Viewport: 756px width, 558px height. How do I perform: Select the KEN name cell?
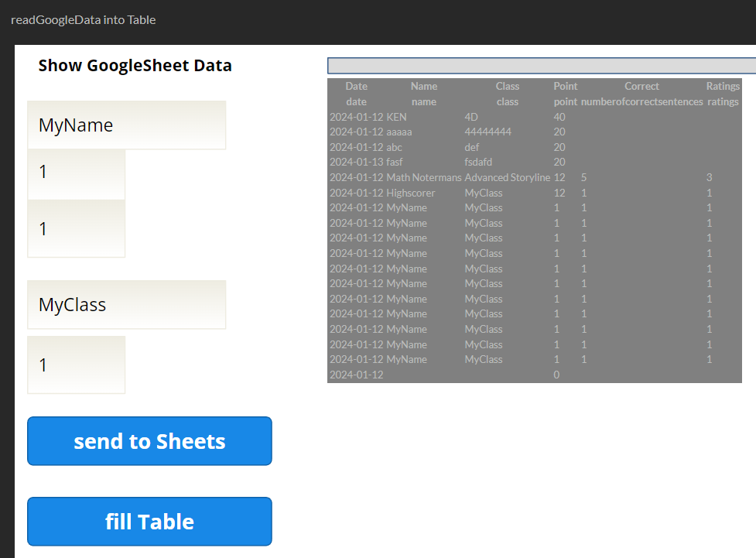pos(396,117)
